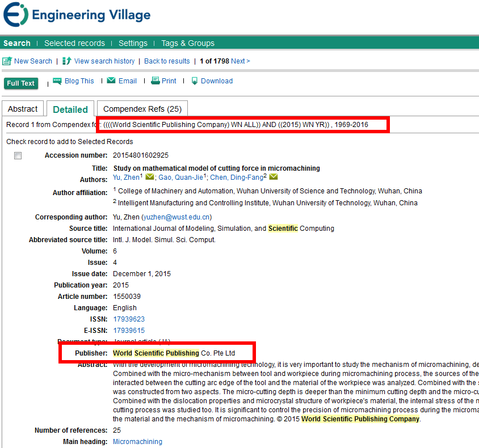Open the Compendex Refs (25) tab
Image resolution: width=479 pixels, height=448 pixels.
click(x=142, y=109)
